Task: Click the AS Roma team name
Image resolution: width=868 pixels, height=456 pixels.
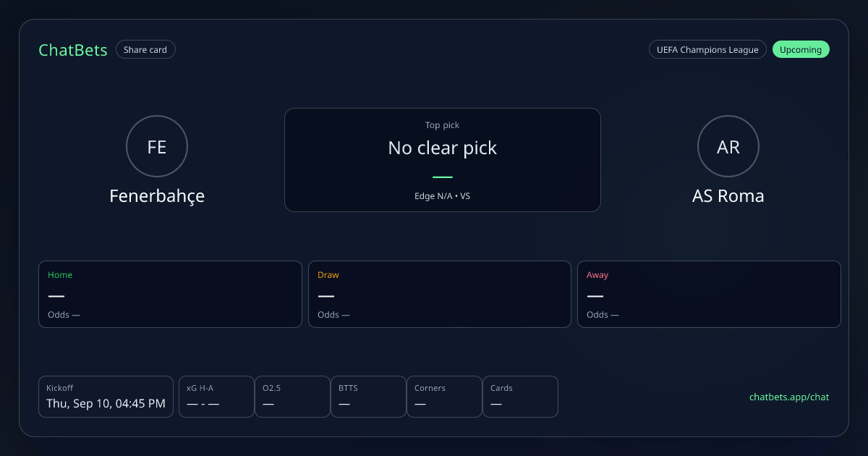Action: click(x=728, y=196)
